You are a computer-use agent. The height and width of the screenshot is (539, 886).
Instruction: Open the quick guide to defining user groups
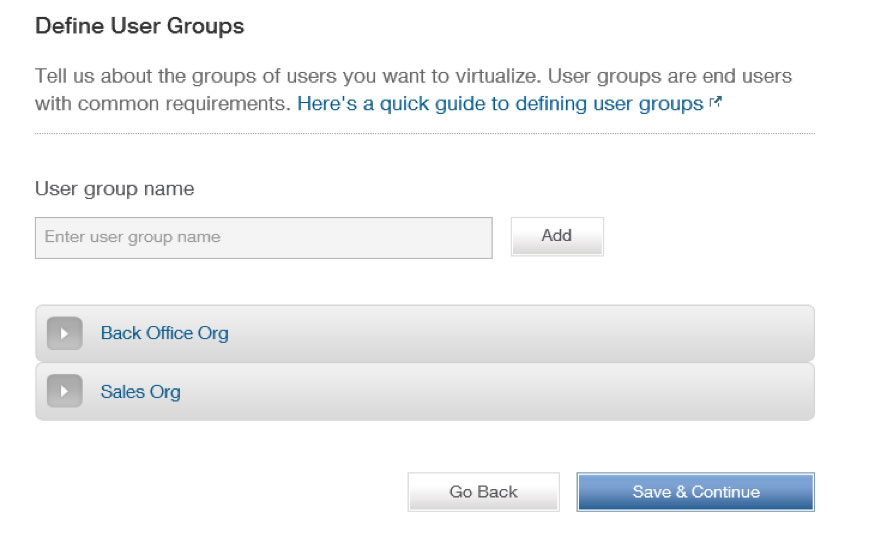[x=500, y=104]
